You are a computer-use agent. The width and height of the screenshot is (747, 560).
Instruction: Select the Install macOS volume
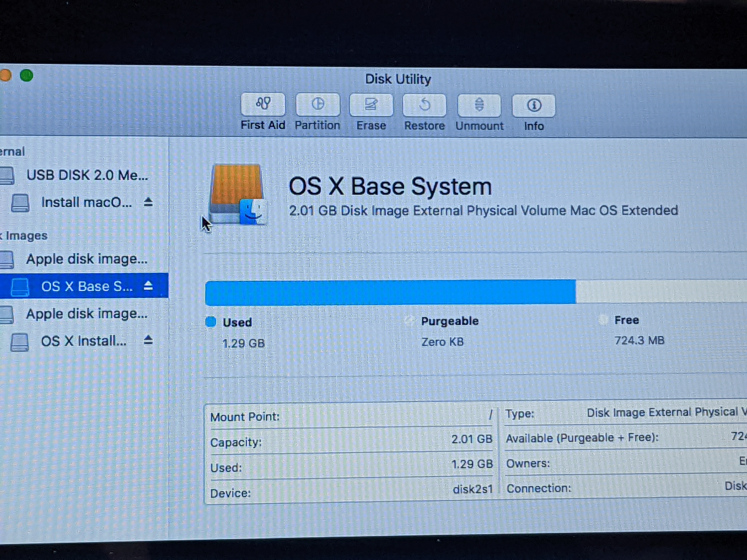pyautogui.click(x=87, y=203)
